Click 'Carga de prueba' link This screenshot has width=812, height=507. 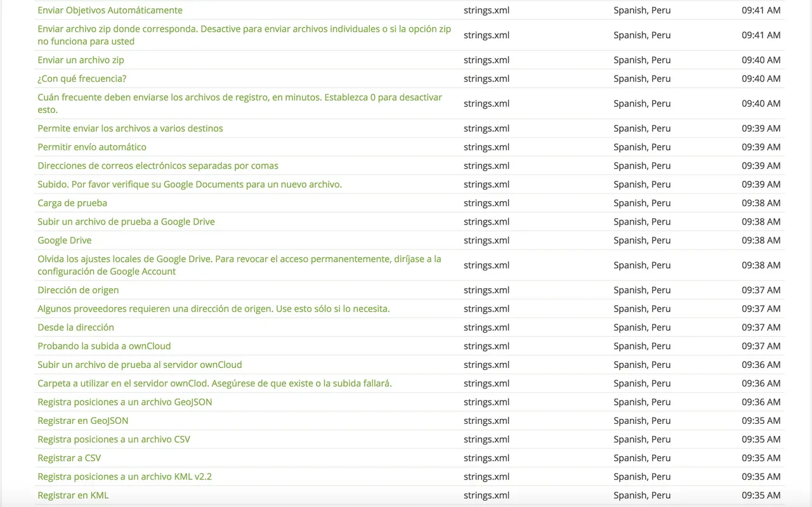pyautogui.click(x=72, y=203)
